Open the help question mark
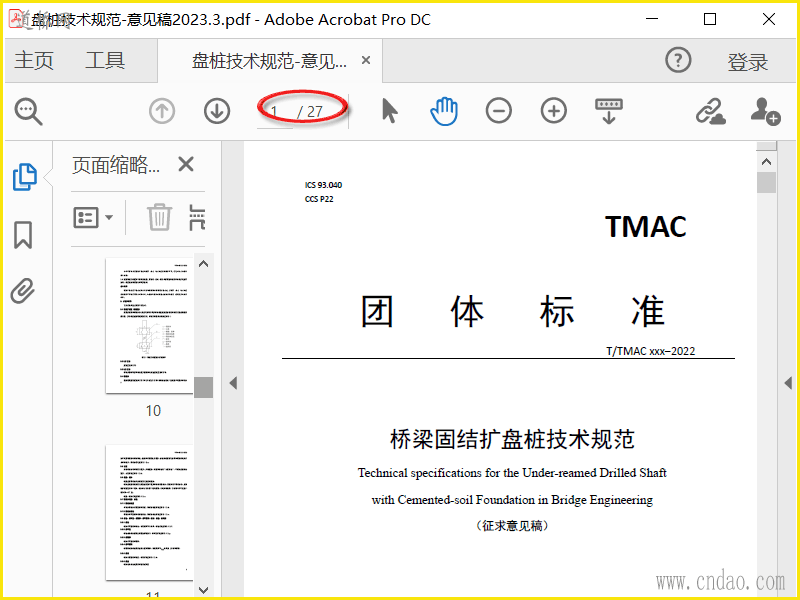 click(678, 60)
